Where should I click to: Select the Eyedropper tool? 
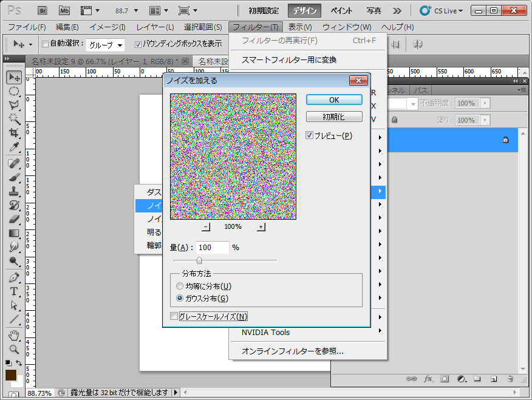(14, 146)
